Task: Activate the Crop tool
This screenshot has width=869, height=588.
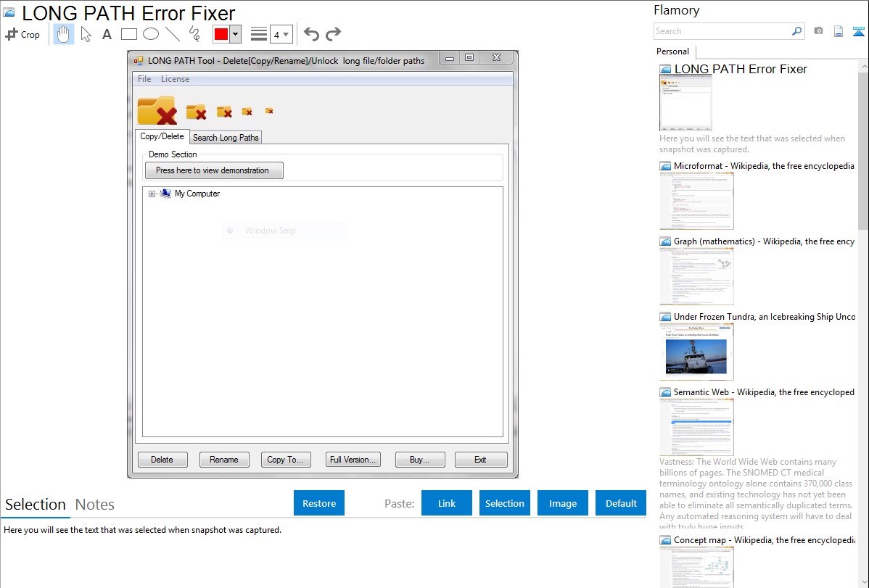Action: coord(22,34)
